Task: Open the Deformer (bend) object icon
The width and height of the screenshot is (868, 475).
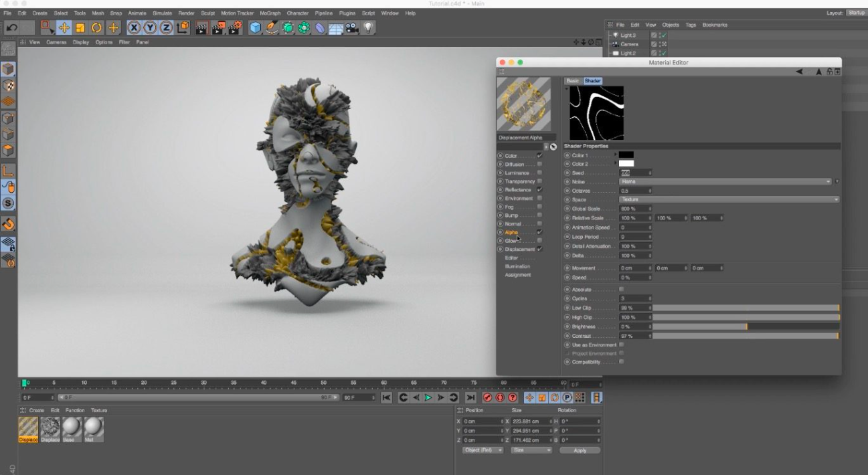Action: tap(320, 27)
